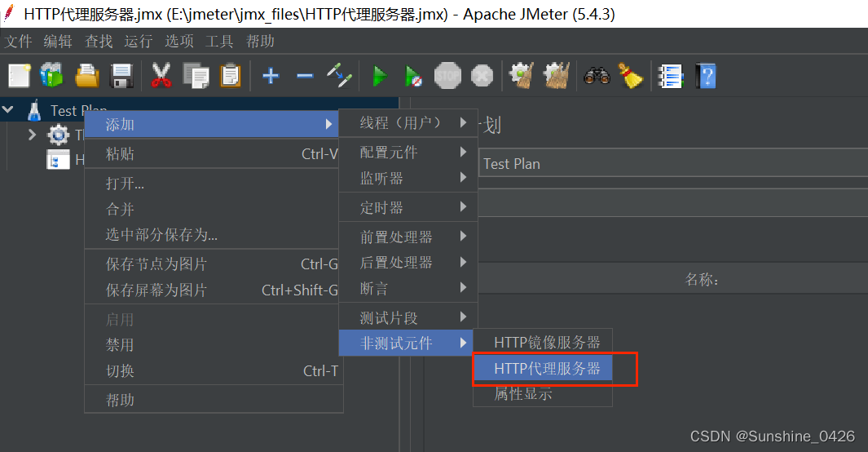Click Start no pauses icon
The width and height of the screenshot is (868, 452).
(413, 76)
